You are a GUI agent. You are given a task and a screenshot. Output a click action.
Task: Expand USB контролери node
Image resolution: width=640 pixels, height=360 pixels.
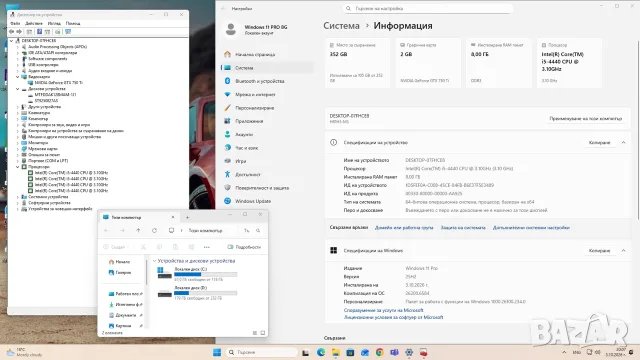click(18, 64)
